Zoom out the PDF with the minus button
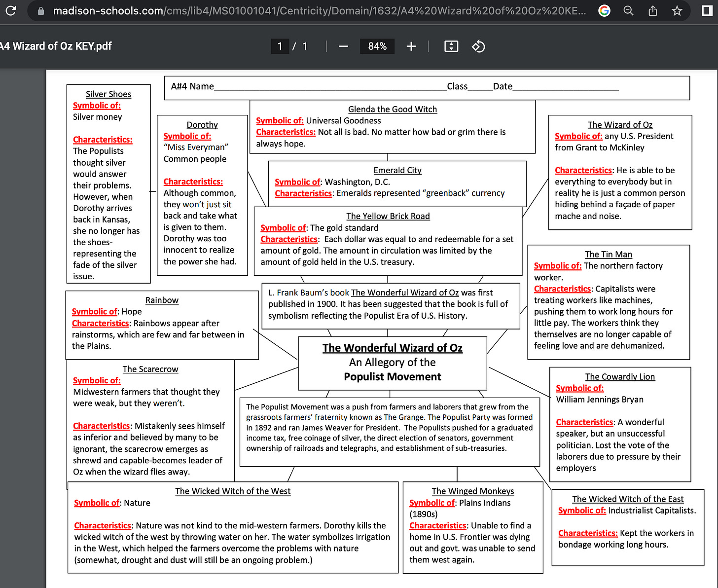 click(x=344, y=46)
